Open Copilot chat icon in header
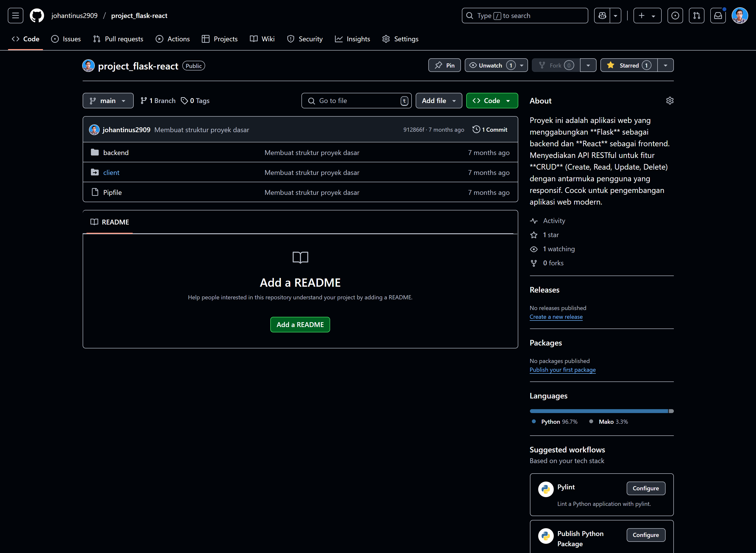This screenshot has height=553, width=756. 602,15
